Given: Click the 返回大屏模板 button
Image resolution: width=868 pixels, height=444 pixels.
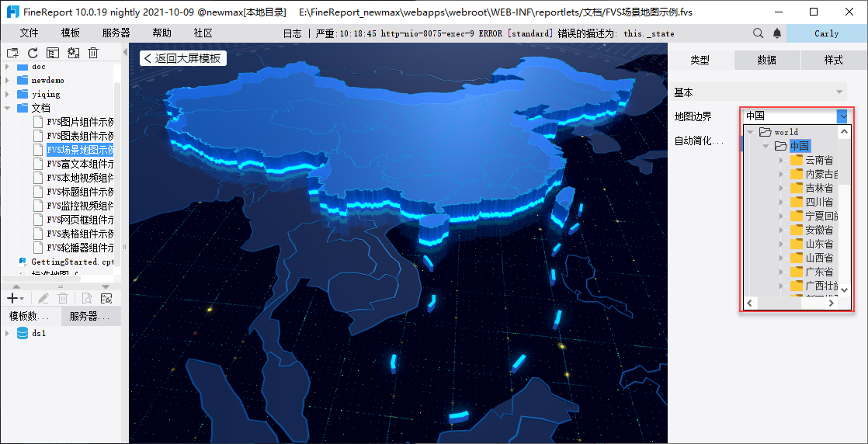Looking at the screenshot, I should click(183, 58).
